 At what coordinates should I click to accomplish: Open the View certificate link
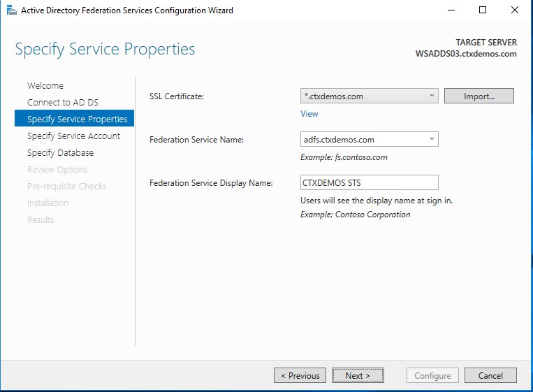click(309, 114)
